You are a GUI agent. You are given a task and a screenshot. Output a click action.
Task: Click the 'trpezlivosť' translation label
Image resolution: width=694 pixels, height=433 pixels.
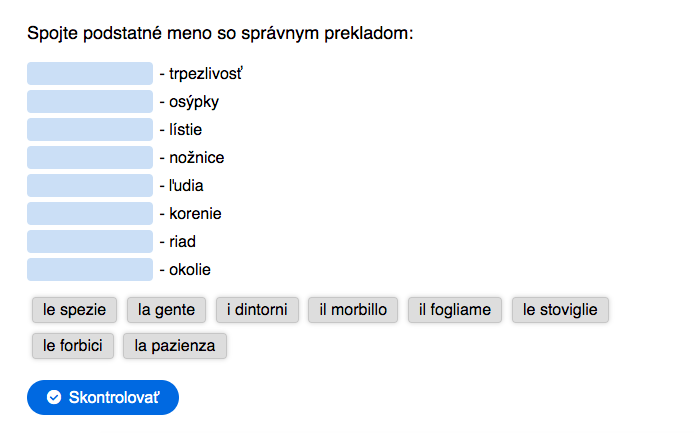click(x=206, y=73)
